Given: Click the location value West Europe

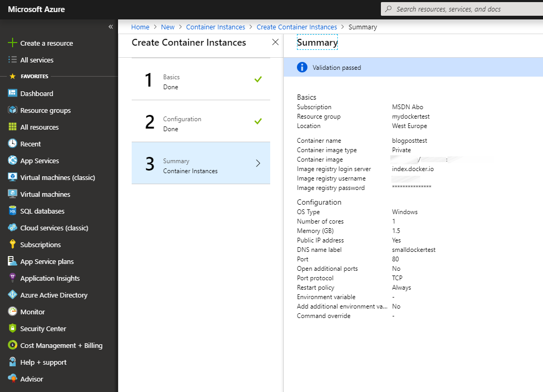Looking at the screenshot, I should [409, 126].
